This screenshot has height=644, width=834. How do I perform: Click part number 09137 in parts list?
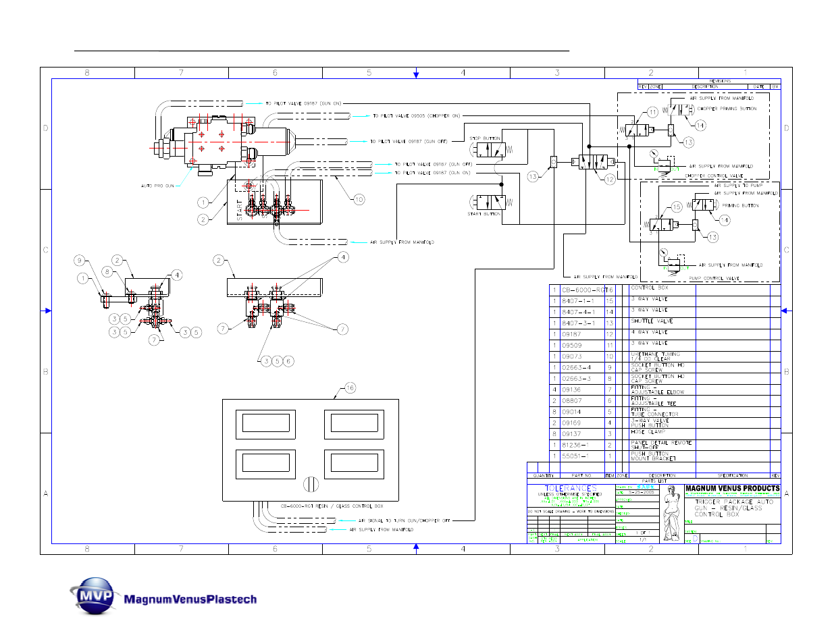[571, 434]
